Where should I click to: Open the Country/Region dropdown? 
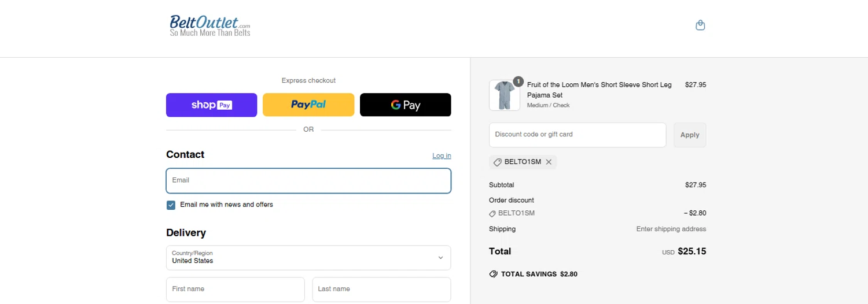308,257
